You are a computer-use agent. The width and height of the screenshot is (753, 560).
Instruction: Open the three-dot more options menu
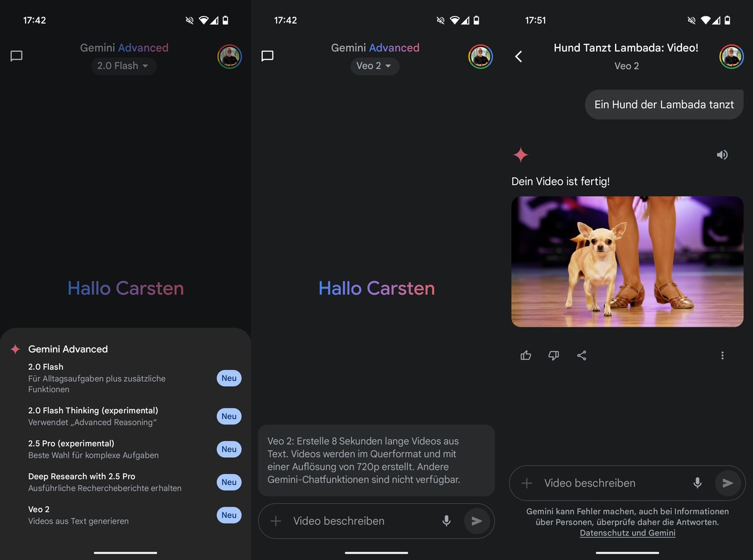(722, 356)
